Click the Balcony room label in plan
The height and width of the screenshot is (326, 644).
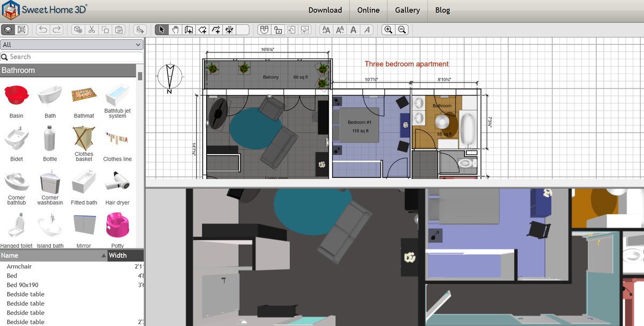tap(271, 77)
